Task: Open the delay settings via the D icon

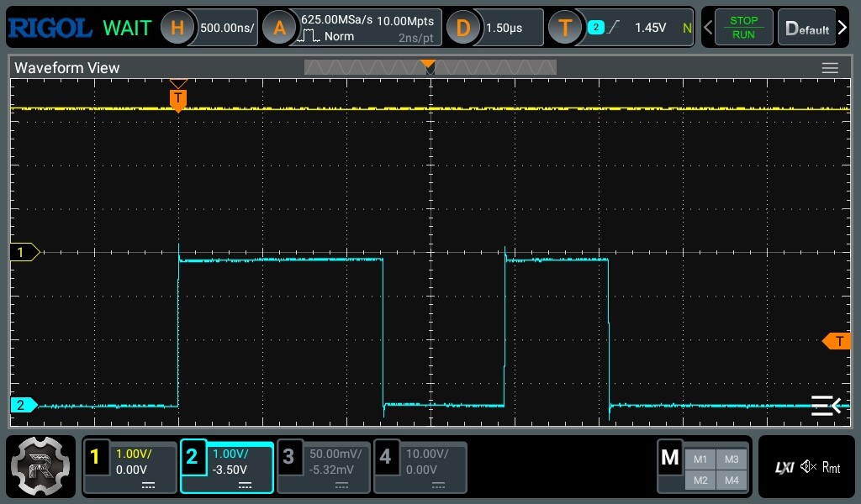Action: pos(463,27)
